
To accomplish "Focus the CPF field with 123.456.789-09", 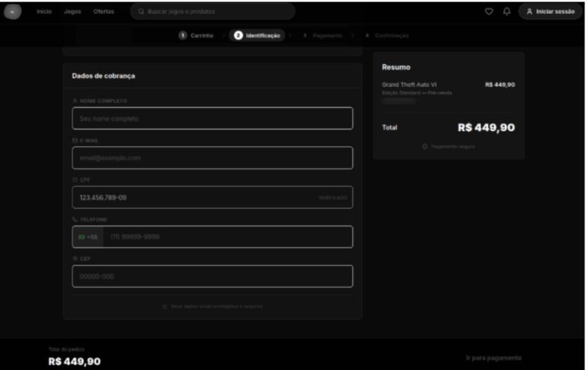I will (x=212, y=198).
